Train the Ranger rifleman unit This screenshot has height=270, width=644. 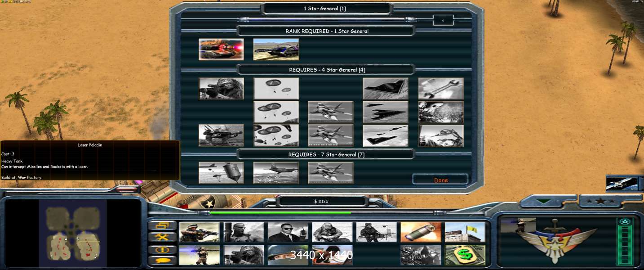[x=199, y=232]
